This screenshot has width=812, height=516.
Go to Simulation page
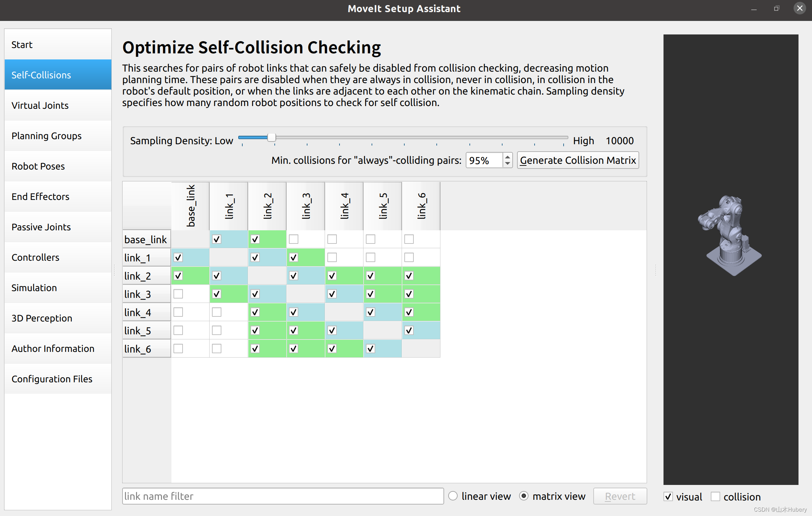click(58, 288)
